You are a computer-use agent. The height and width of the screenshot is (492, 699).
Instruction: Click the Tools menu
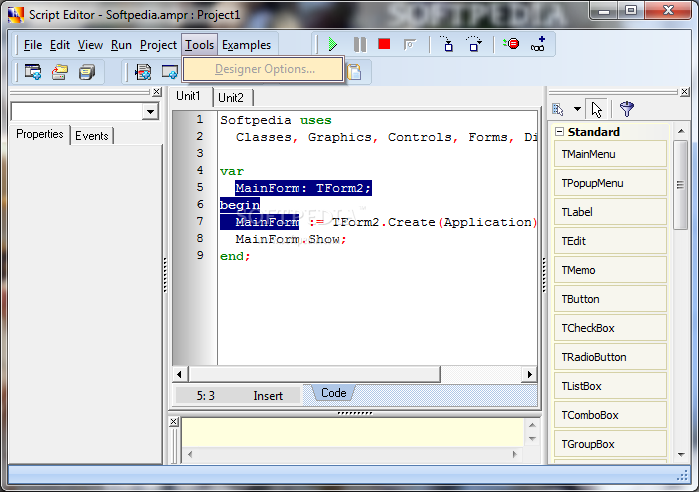pyautogui.click(x=200, y=45)
